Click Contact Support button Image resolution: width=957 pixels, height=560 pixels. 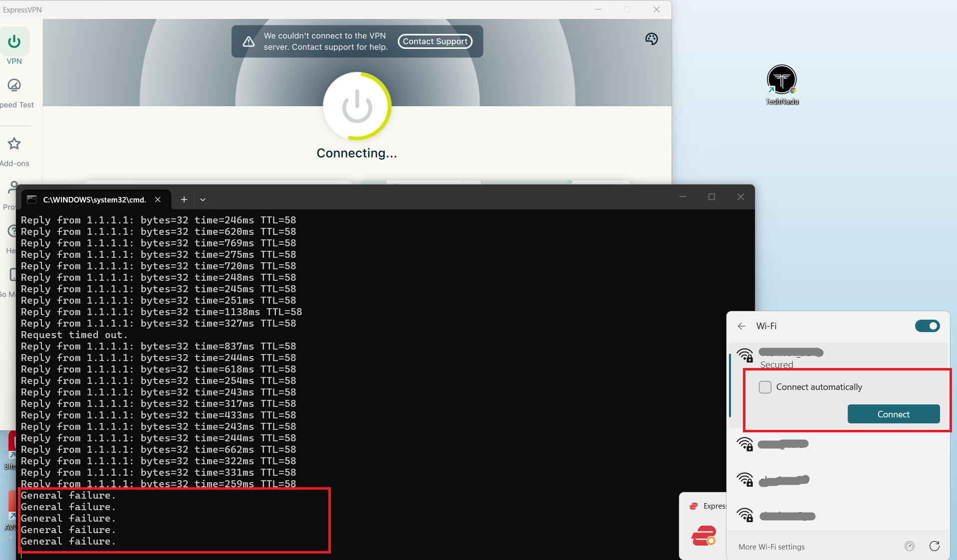tap(435, 41)
